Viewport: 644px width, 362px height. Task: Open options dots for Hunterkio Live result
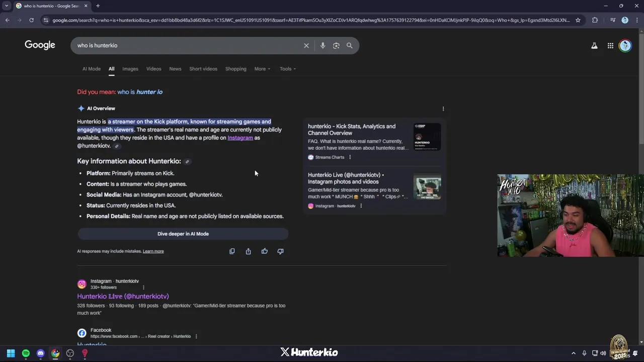143,287
